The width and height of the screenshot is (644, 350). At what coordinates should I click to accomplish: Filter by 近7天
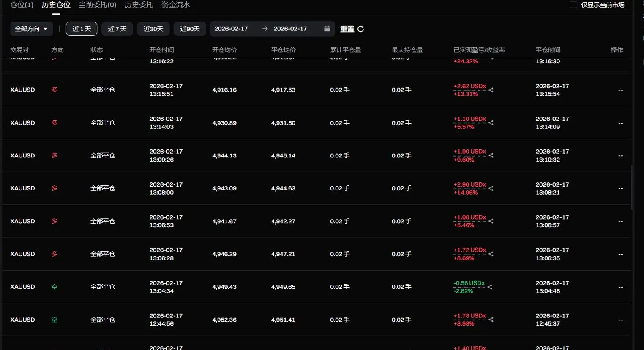coord(117,29)
